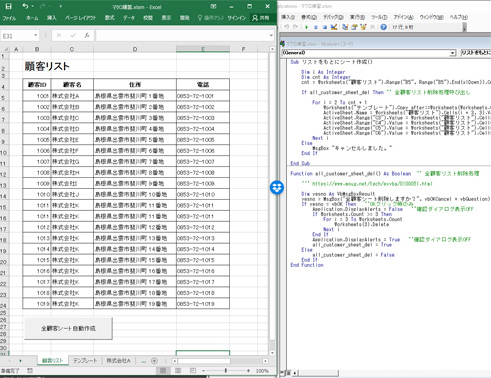Click the Reset stop icon in VBA toolbar
The width and height of the screenshot is (491, 378).
coord(324,27)
